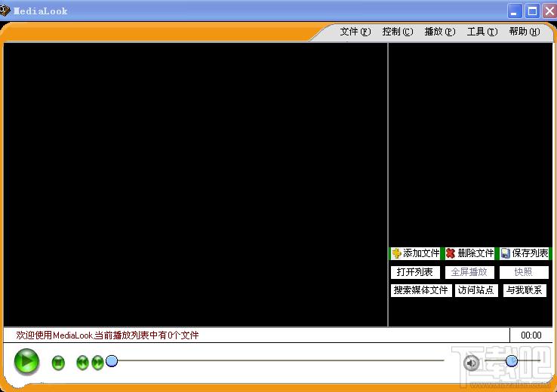Mute audio with the speaker icon
This screenshot has width=557, height=392.
[x=472, y=363]
